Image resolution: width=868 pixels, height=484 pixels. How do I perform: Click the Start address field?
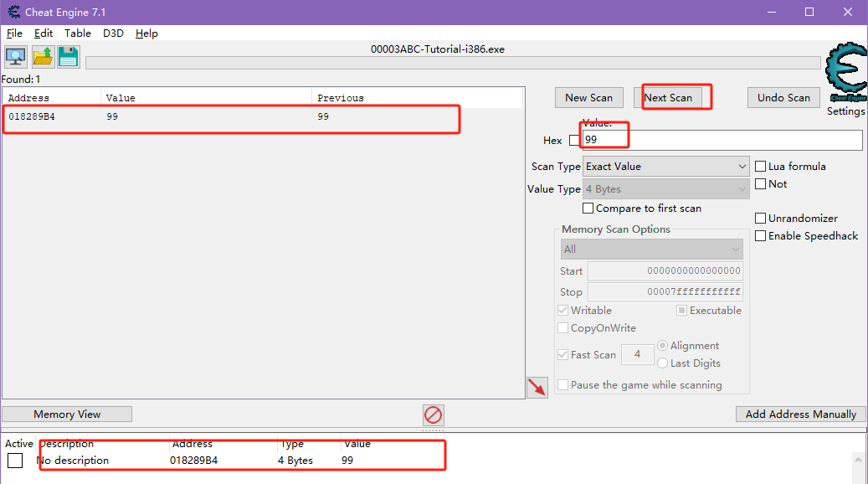(665, 270)
